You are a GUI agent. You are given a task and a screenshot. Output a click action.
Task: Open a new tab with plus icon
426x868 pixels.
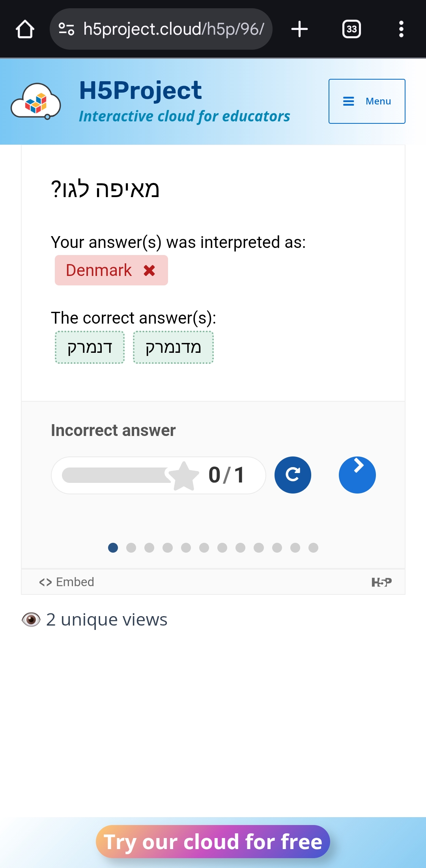[x=299, y=29]
